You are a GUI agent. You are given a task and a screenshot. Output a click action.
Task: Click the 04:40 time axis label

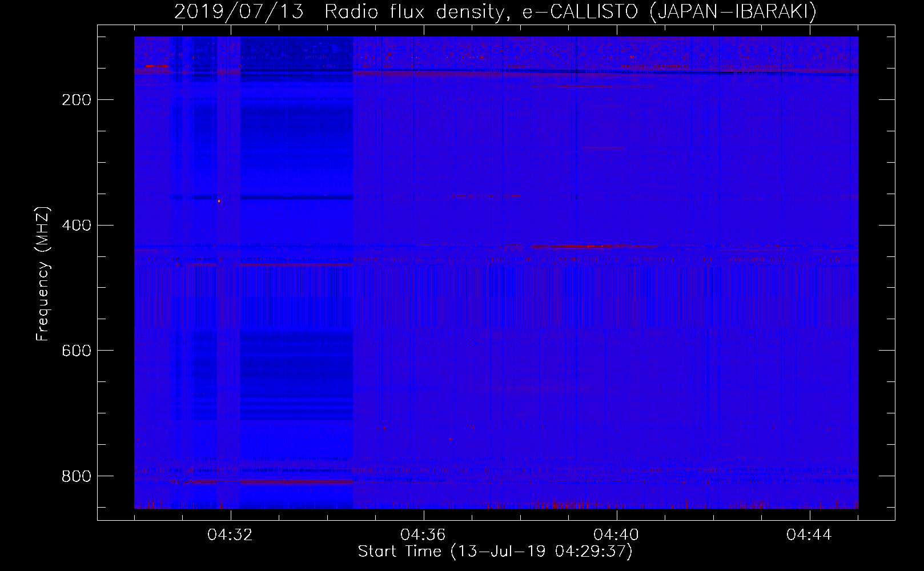coord(616,535)
